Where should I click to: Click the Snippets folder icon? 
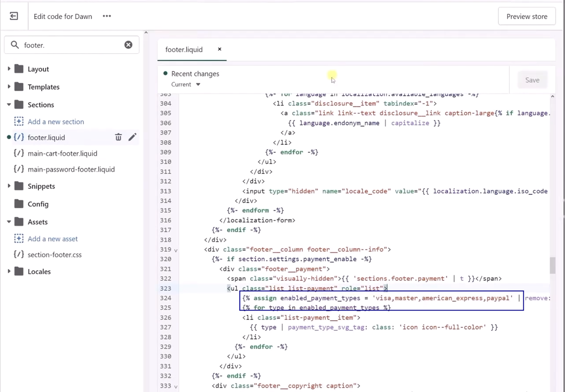point(19,186)
